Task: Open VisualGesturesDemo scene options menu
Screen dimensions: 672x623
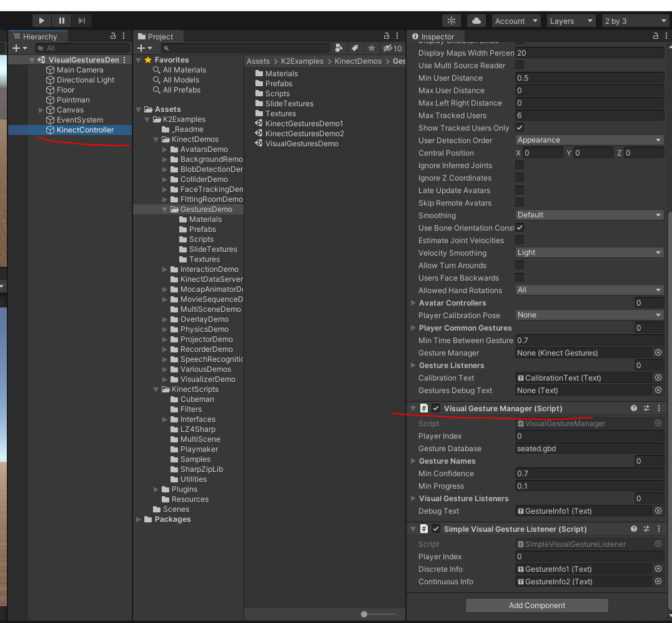Action: [124, 60]
